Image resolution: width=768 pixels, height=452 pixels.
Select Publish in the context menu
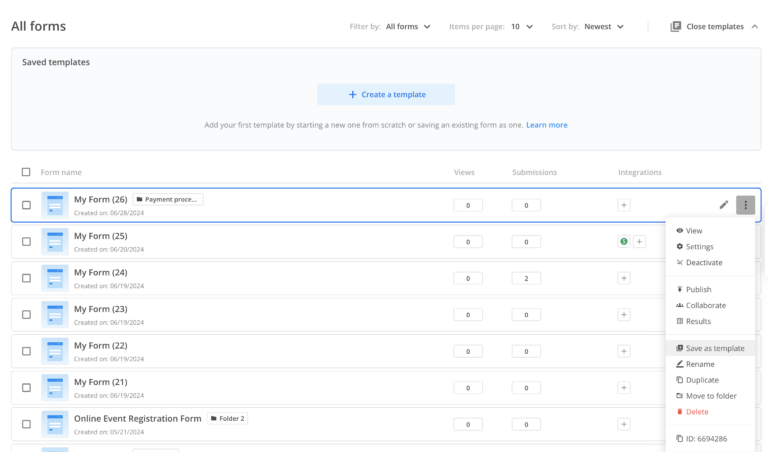(710, 289)
